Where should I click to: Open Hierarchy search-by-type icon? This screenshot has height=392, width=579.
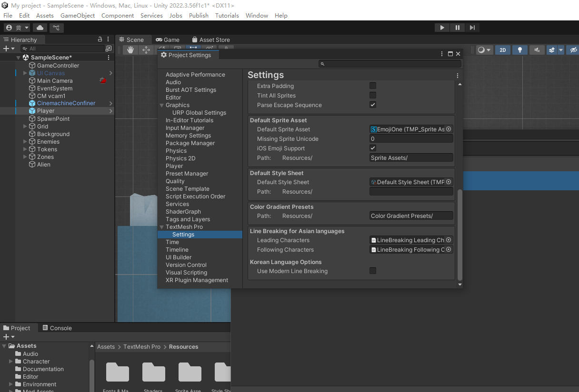point(109,49)
